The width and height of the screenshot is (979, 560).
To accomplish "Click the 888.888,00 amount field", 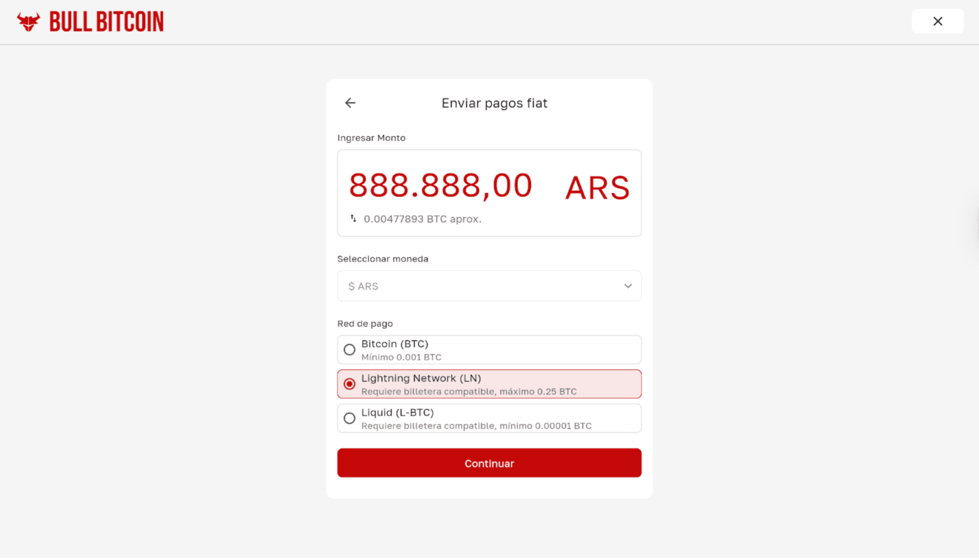I will pyautogui.click(x=440, y=186).
